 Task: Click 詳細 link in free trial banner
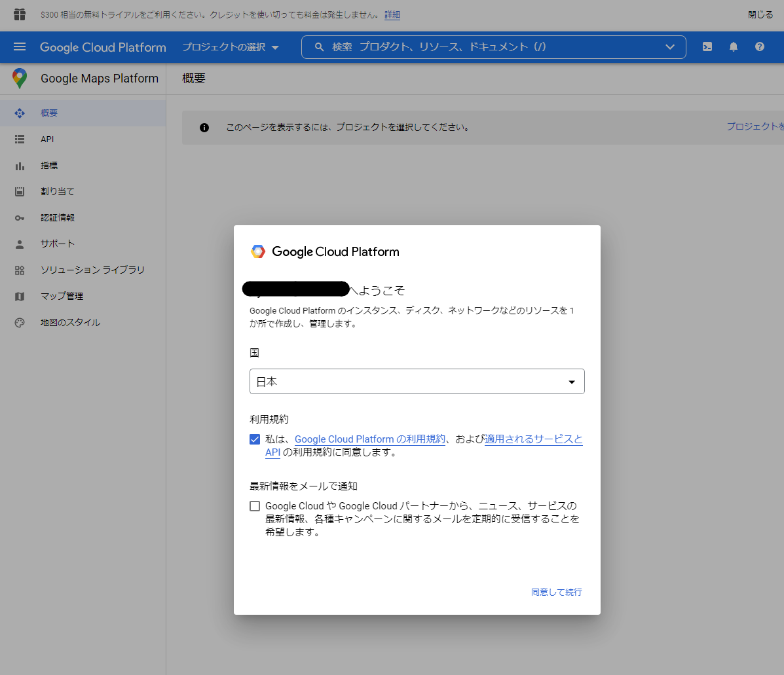point(392,15)
